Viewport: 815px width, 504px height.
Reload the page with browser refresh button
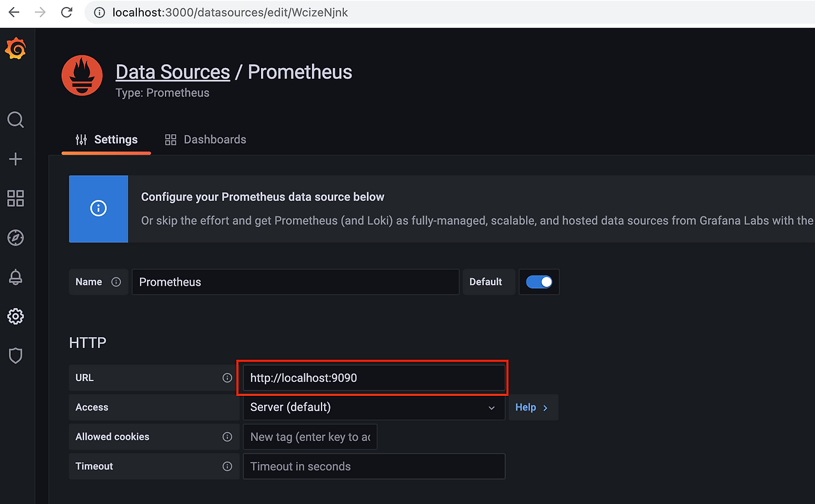click(67, 12)
